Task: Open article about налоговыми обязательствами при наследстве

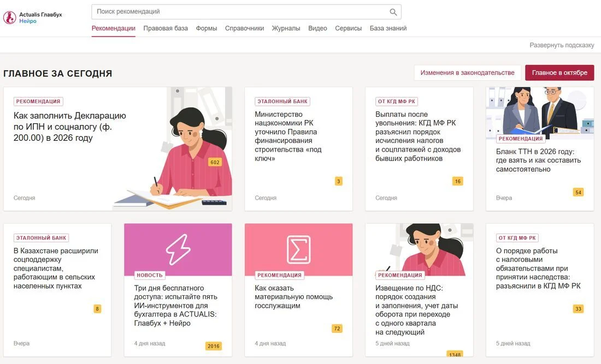Action: [x=538, y=268]
